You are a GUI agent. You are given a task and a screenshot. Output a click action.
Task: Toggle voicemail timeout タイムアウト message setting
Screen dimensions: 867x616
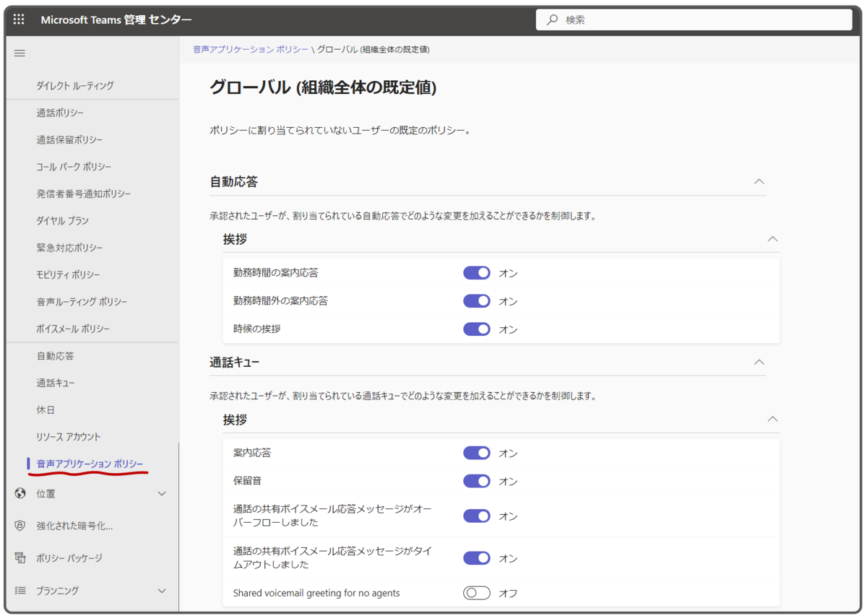477,558
